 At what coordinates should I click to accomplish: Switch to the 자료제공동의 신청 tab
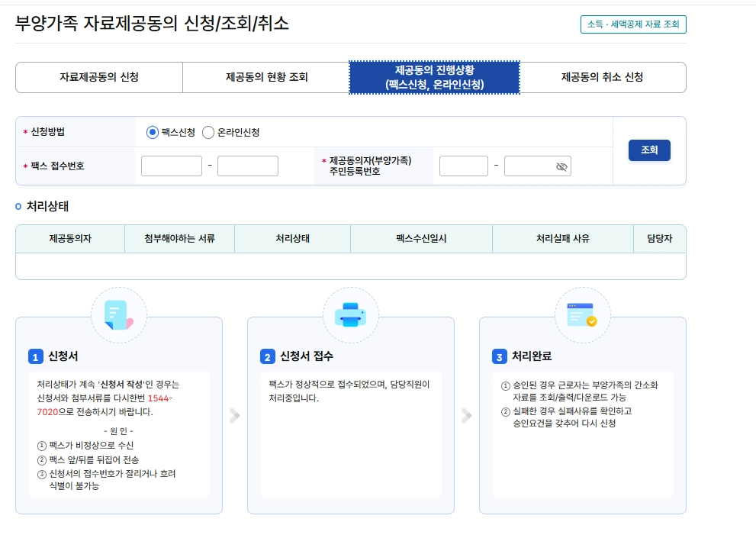tap(98, 77)
